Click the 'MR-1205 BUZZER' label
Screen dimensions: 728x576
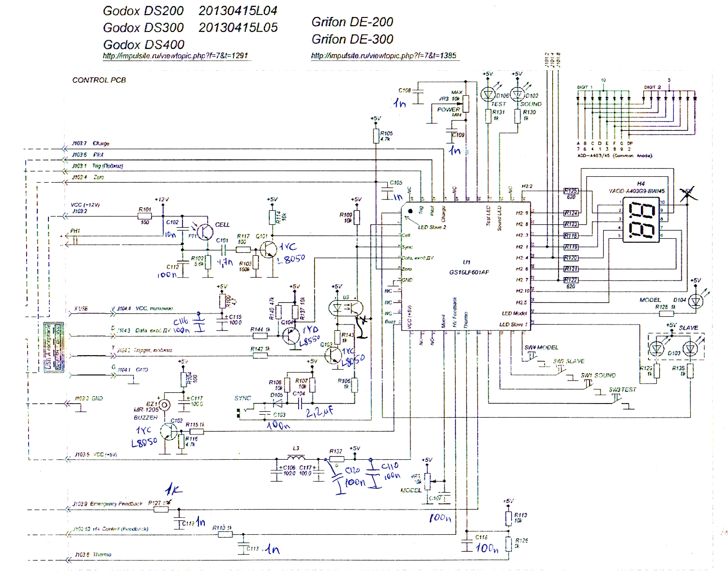146,413
